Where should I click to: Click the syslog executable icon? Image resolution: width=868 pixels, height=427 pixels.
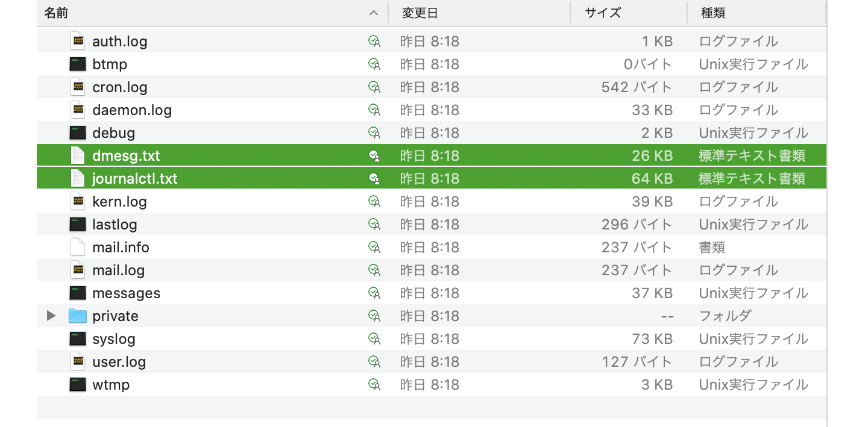click(x=77, y=339)
